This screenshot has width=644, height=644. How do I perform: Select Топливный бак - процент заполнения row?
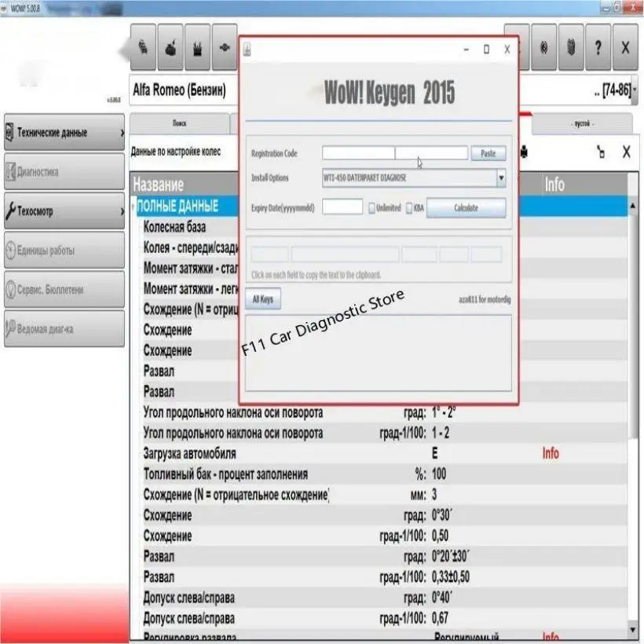(x=225, y=474)
